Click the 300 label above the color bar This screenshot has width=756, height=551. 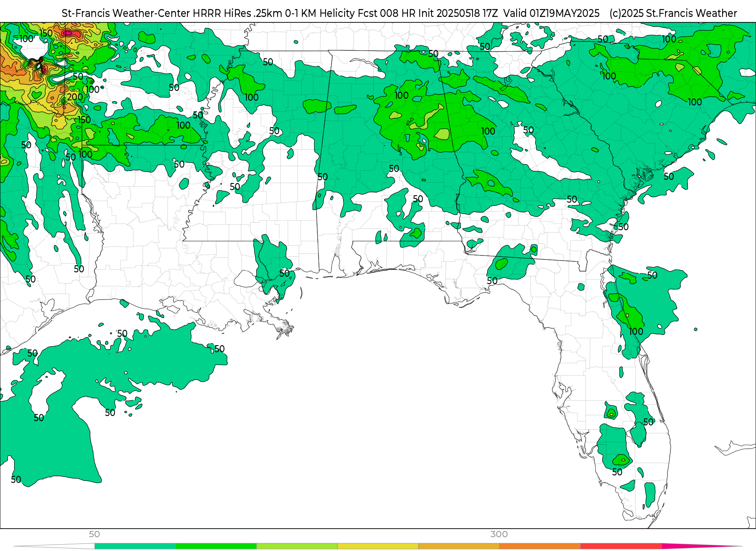pyautogui.click(x=499, y=534)
